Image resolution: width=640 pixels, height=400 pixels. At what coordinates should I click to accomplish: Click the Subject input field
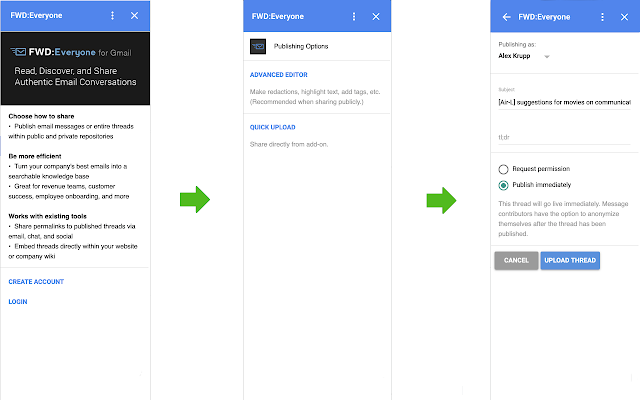pyautogui.click(x=564, y=102)
